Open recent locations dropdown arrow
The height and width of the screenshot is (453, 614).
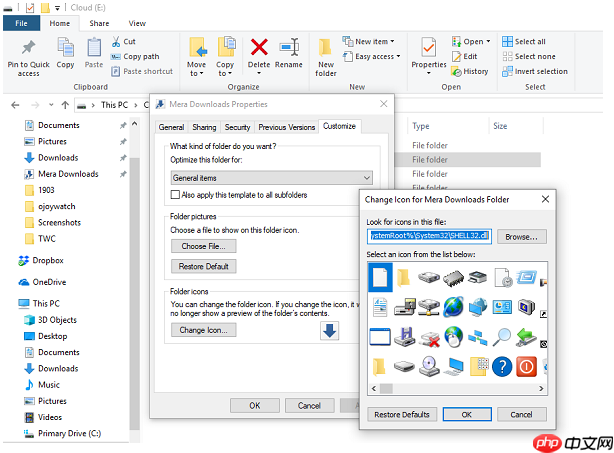[51, 105]
